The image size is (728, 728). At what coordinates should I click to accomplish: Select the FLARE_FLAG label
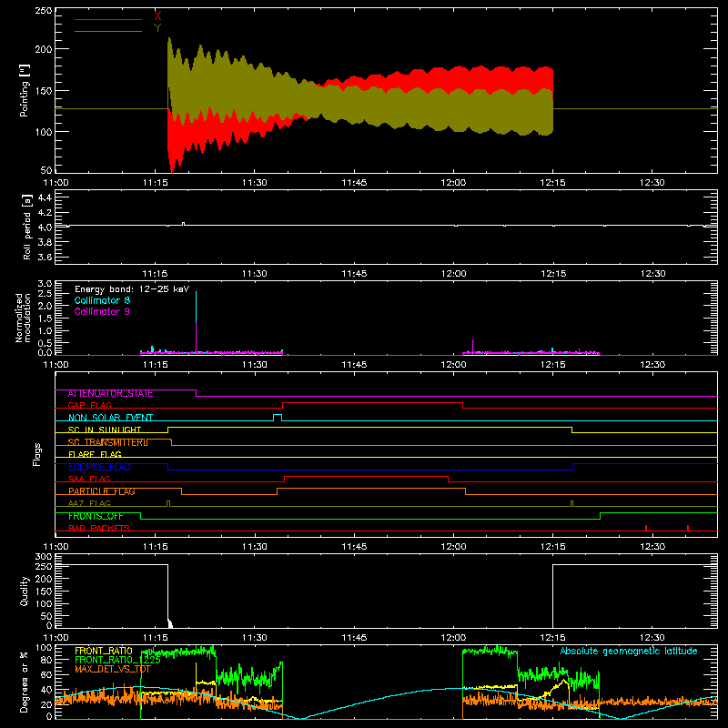(x=95, y=454)
